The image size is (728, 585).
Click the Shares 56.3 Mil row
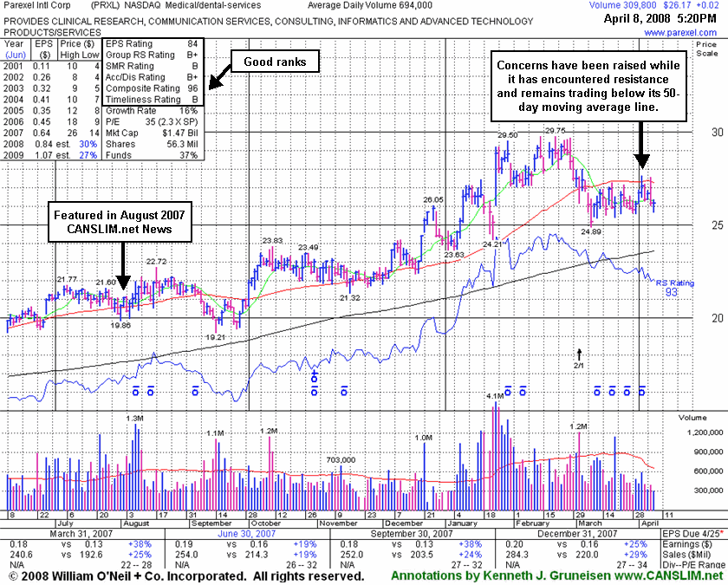[152, 145]
